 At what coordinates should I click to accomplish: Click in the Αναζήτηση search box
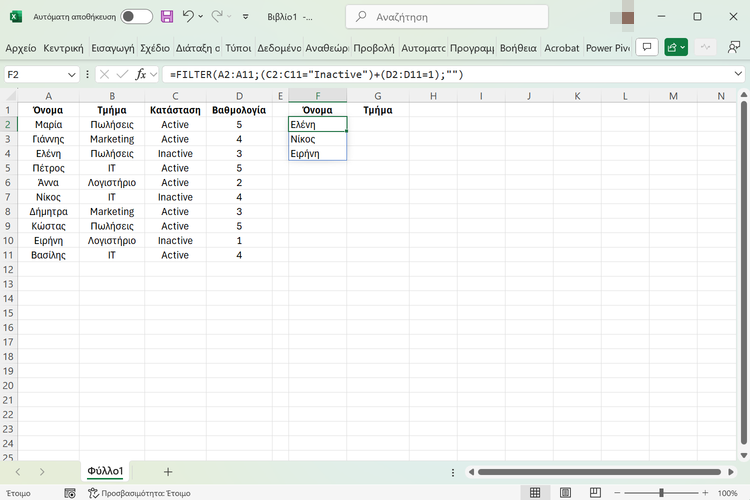447,17
